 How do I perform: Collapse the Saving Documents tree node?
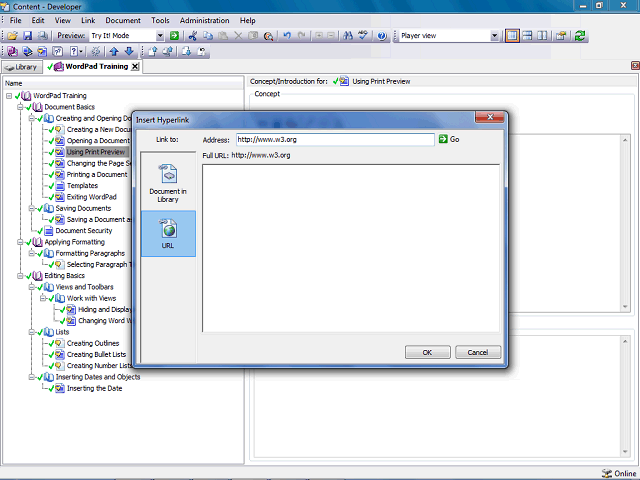tap(31, 208)
